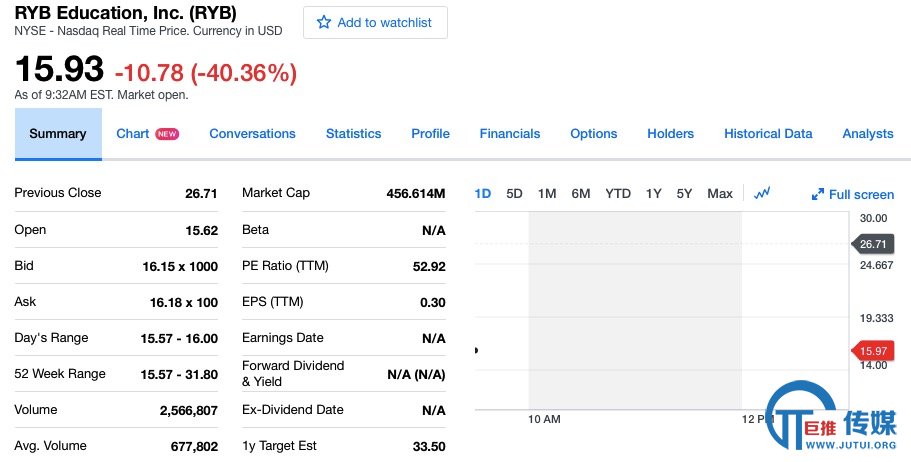The image size is (911, 462).
Task: Add RYB to watchlist
Action: click(375, 23)
